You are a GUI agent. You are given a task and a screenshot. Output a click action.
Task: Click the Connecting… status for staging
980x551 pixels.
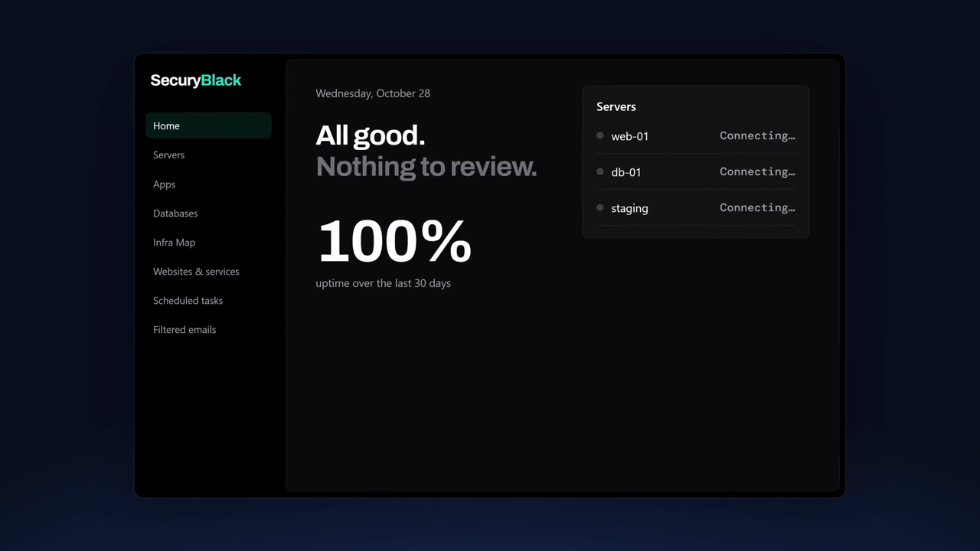pyautogui.click(x=757, y=207)
